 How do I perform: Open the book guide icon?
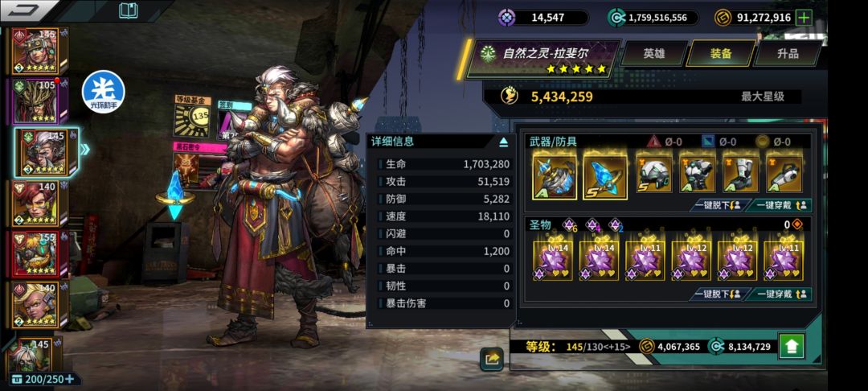pyautogui.click(x=129, y=10)
